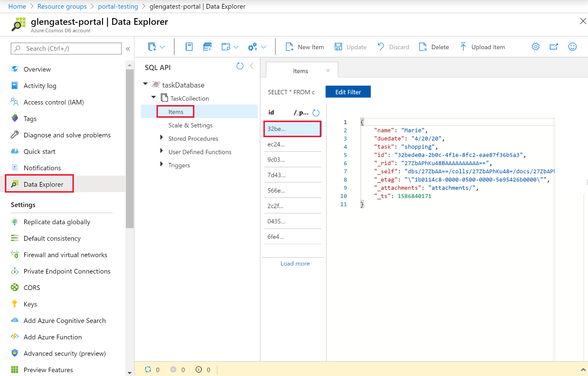Collapse the taskDatabase tree node
588x376 pixels.
[145, 84]
